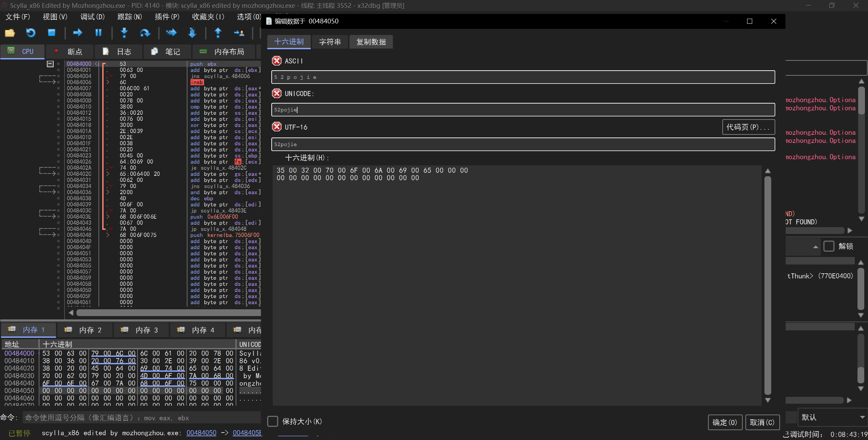This screenshot has height=440, width=868.
Task: Click the red X icon beside ASCII
Action: [277, 61]
